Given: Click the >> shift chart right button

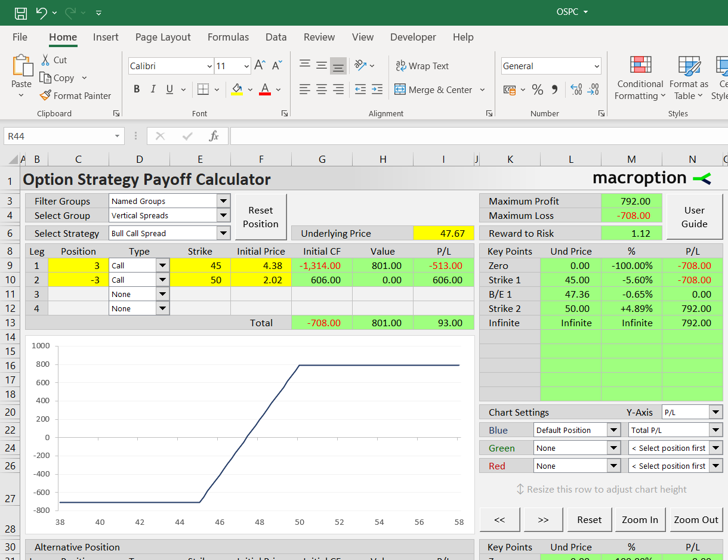Looking at the screenshot, I should pos(543,519).
